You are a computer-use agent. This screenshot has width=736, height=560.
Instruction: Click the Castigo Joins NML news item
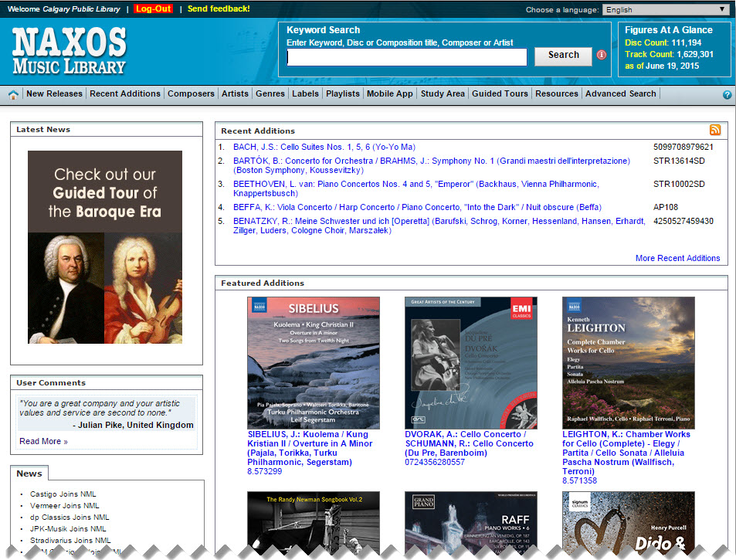63,494
